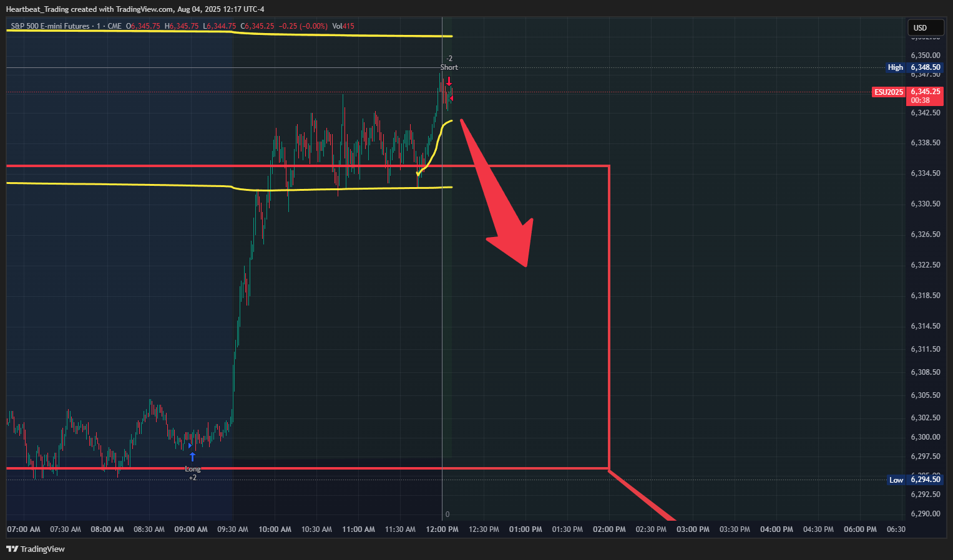
Task: Click the 03:00 PM time axis label
Action: [693, 529]
